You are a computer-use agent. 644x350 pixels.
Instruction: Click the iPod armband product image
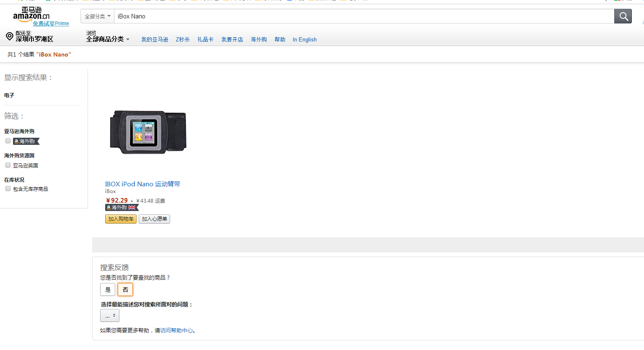pos(148,132)
